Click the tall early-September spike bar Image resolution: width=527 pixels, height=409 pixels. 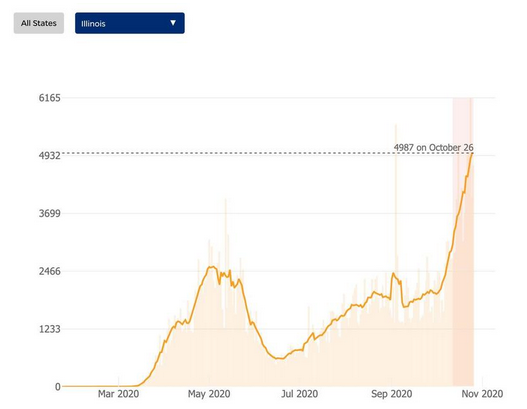coord(396,255)
